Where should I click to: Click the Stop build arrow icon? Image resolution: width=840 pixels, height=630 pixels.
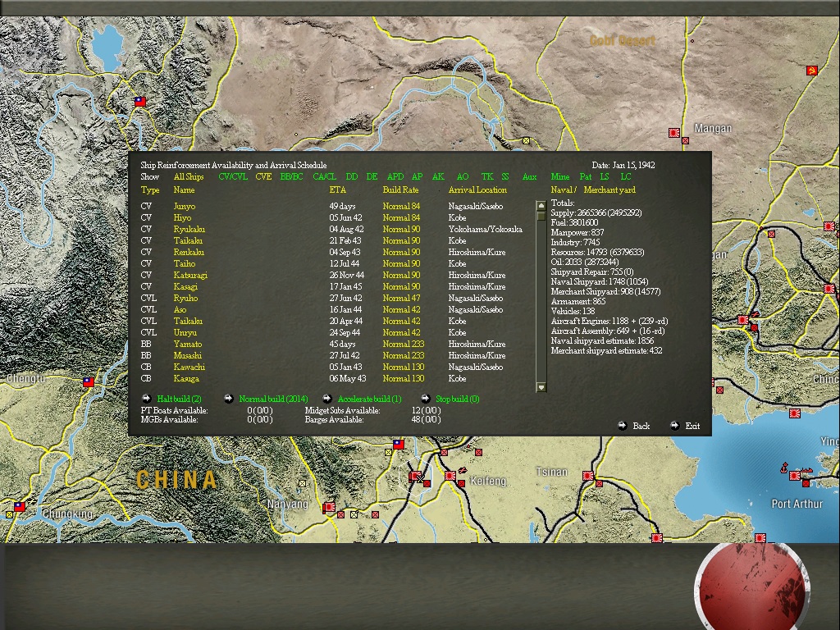426,398
